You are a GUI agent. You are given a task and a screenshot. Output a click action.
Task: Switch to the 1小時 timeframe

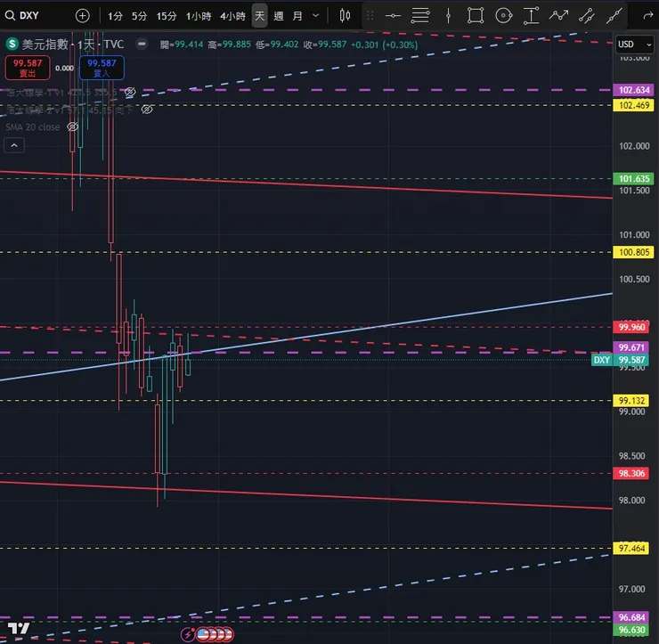199,16
